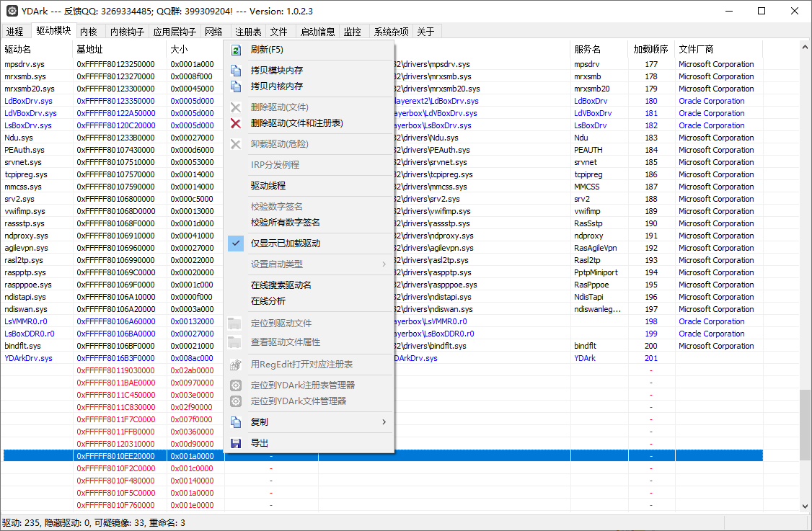This screenshot has width=812, height=531.
Task: Click the icon beside 拷贝内核内存
Action: (235, 86)
